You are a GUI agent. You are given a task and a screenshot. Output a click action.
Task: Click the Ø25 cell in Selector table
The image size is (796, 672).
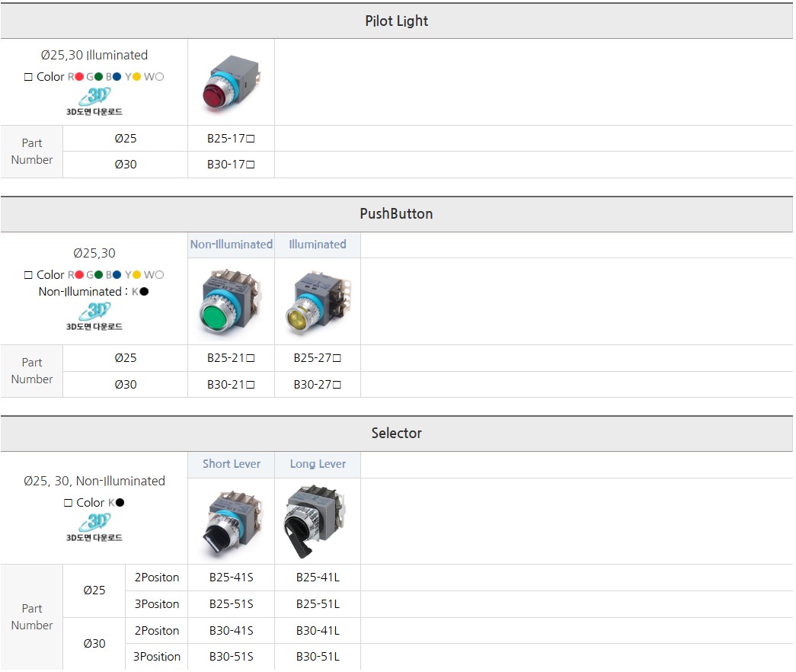94,590
